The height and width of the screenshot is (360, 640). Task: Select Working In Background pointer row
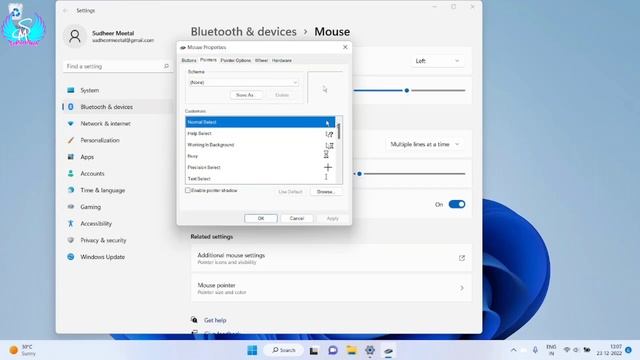click(x=260, y=145)
